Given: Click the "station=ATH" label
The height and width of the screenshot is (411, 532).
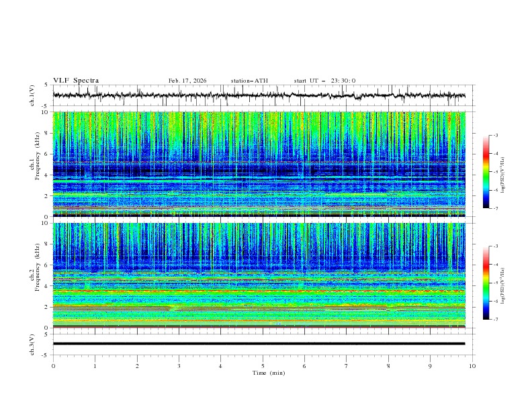Looking at the screenshot, I should 249,81.
